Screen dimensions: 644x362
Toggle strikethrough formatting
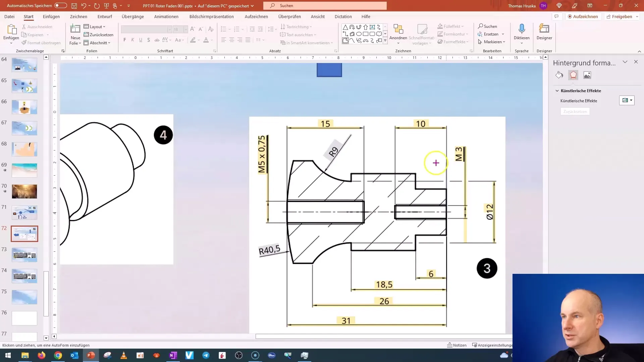[157, 40]
